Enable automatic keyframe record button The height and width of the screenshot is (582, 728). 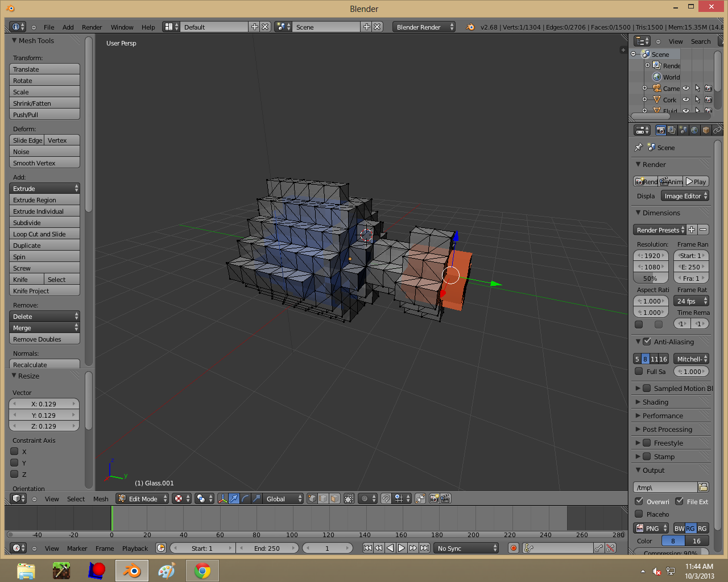[x=514, y=548]
